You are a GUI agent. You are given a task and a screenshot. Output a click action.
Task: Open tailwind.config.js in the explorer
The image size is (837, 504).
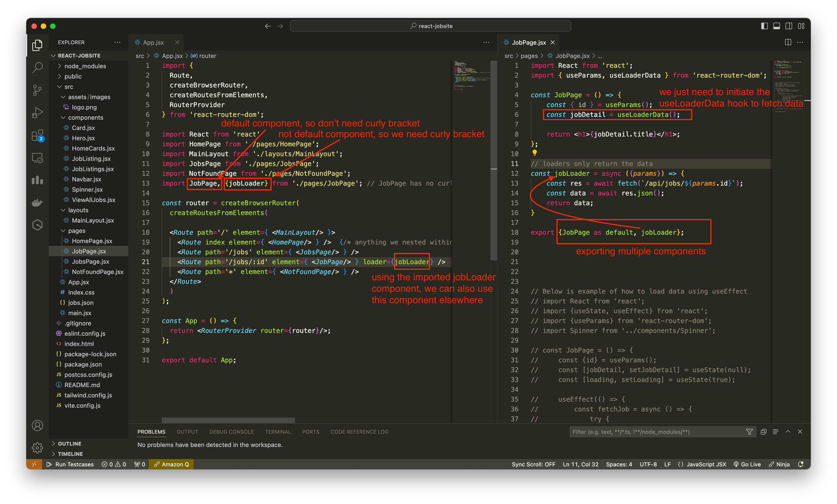(88, 395)
